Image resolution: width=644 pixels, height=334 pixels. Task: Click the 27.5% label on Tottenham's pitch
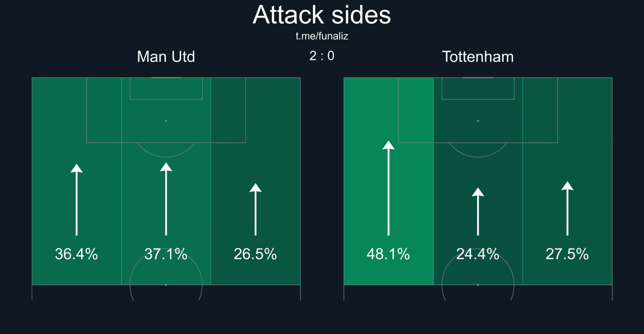(x=567, y=254)
